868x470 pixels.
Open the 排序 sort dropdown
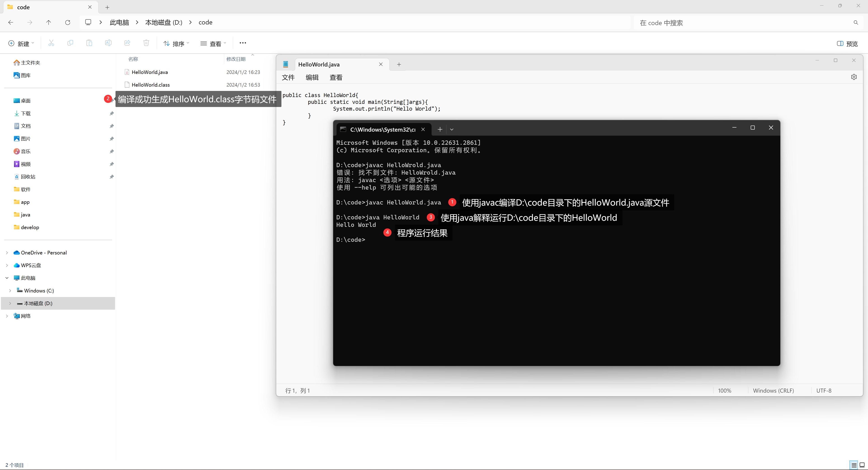point(176,43)
